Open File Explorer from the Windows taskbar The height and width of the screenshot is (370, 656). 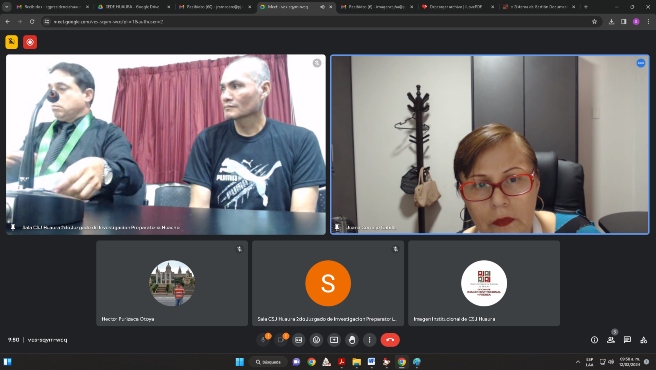(x=356, y=362)
